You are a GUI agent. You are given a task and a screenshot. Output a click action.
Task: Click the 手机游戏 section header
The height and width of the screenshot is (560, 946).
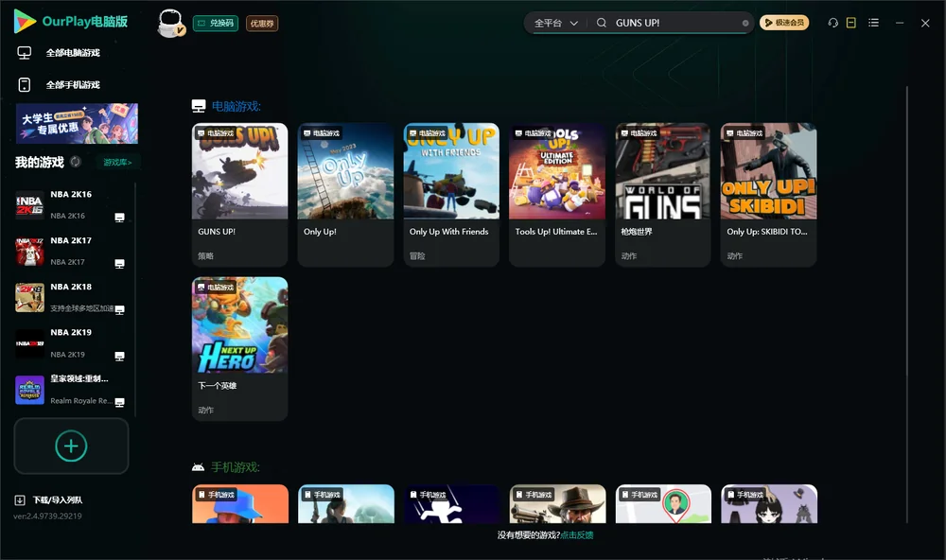click(x=236, y=467)
